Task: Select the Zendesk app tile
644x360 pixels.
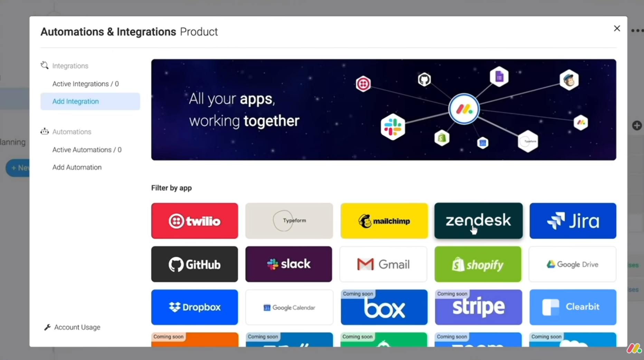Action: tap(478, 221)
